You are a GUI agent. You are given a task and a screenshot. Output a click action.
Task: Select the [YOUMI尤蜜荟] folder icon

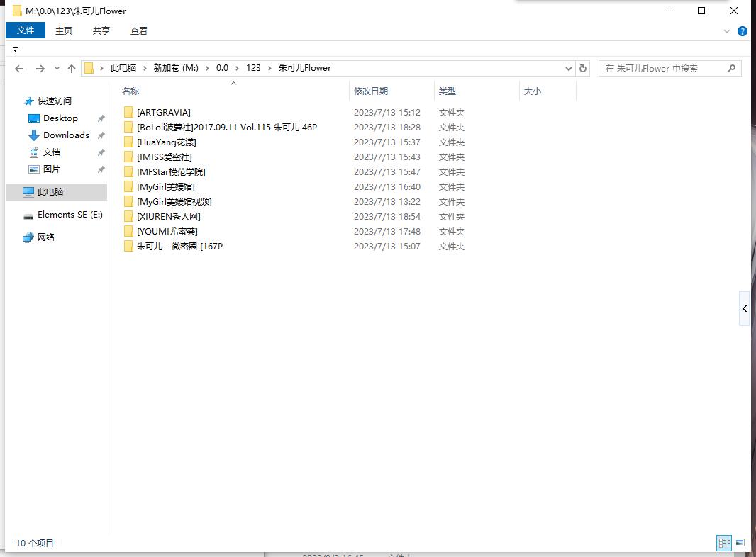point(128,232)
